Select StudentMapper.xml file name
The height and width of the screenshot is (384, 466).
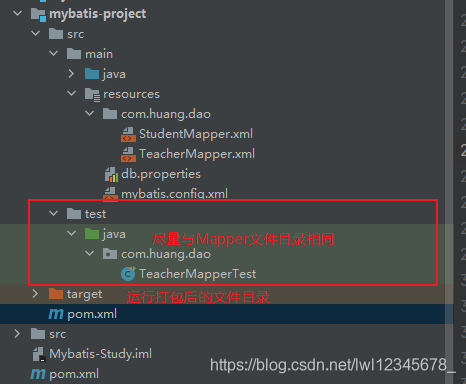click(x=196, y=134)
